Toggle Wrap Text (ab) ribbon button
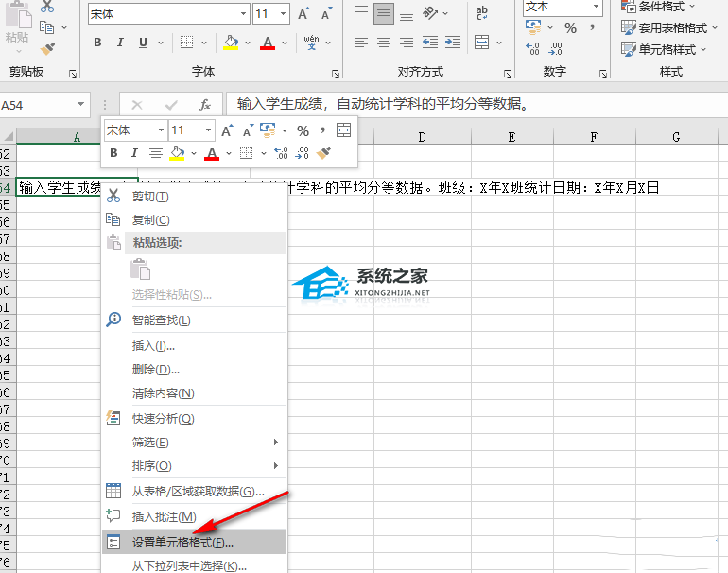728x573 pixels. coord(482,13)
